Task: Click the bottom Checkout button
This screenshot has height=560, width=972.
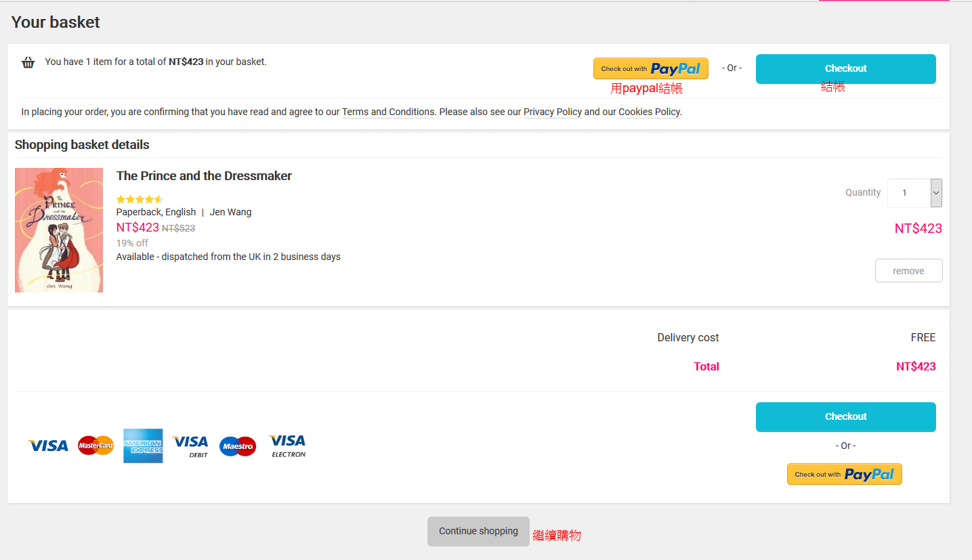Action: pyautogui.click(x=846, y=416)
